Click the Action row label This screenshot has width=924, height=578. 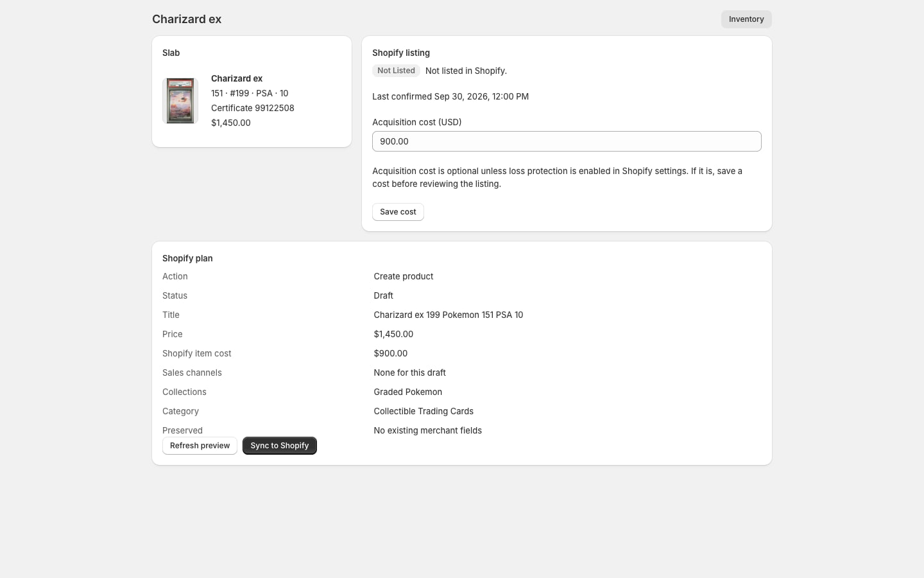click(x=175, y=276)
